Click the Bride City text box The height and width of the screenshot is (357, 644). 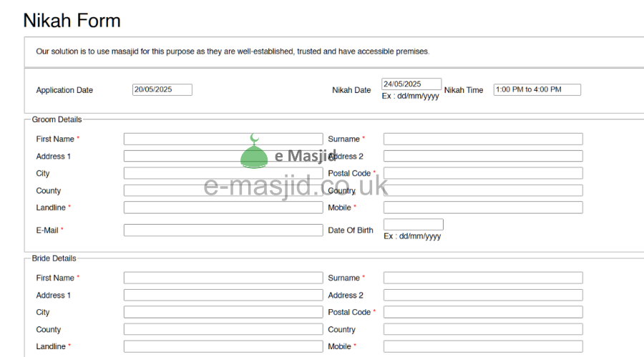point(223,312)
